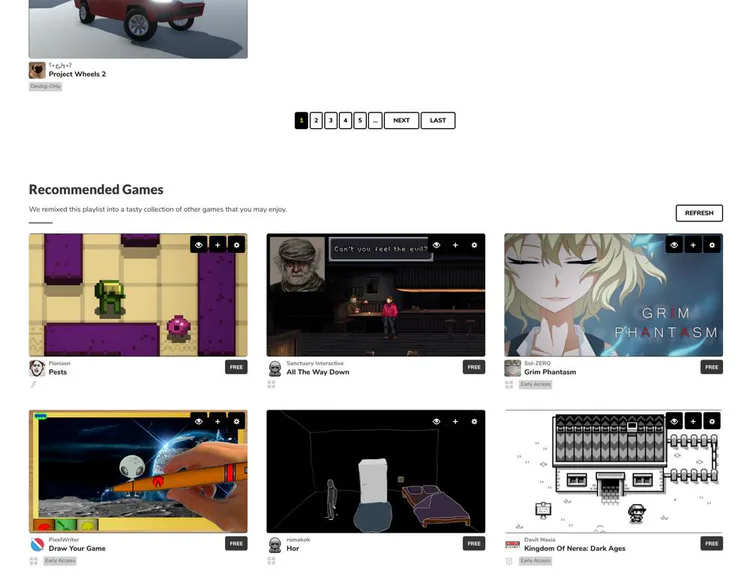Viewport: 750px width, 580px height.
Task: Click Project Wheels 2 car thumbnail
Action: coord(138,29)
